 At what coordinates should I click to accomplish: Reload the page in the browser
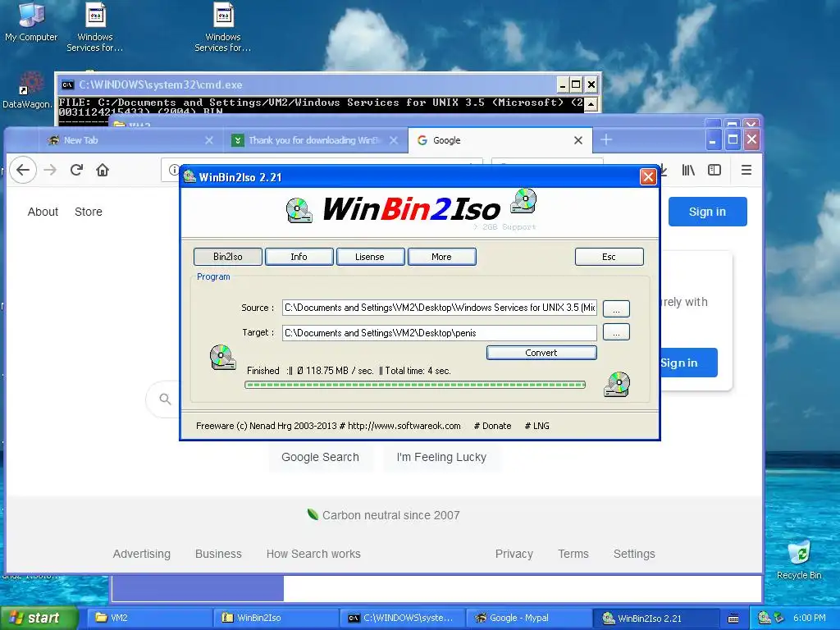click(x=76, y=170)
